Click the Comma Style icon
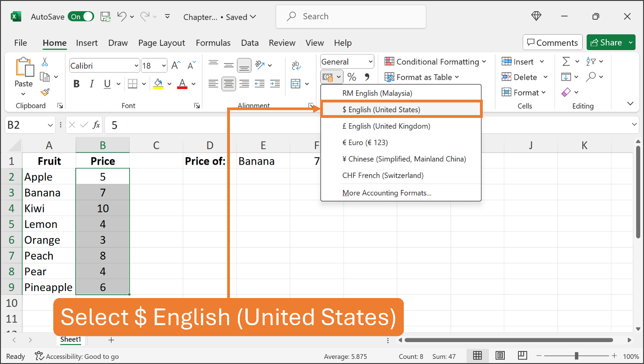 [367, 77]
